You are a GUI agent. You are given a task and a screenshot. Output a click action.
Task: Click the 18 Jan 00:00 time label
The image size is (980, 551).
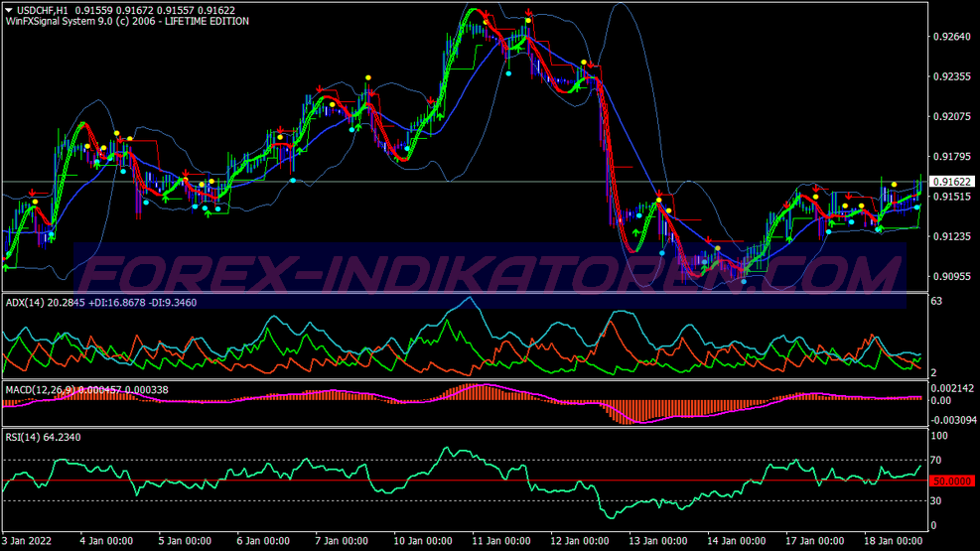coord(894,541)
